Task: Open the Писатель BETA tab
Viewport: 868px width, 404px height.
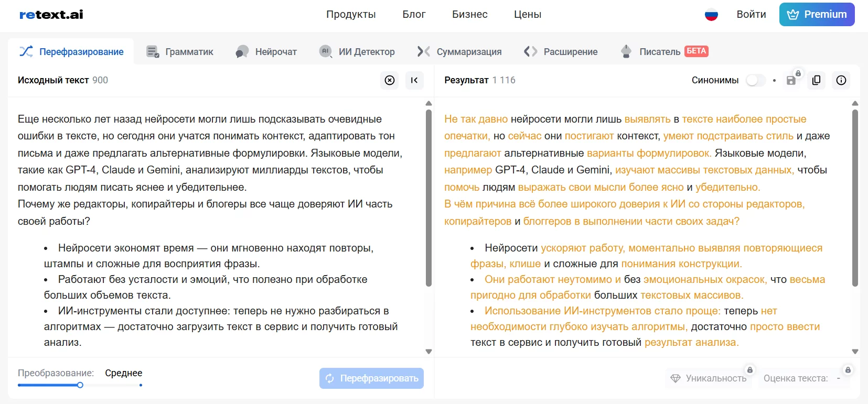Action: tap(664, 52)
